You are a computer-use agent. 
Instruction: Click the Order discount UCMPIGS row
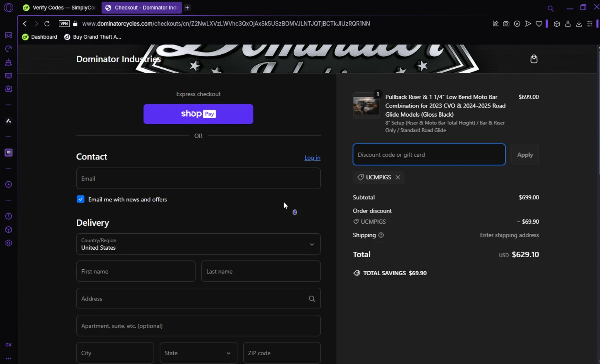(x=446, y=221)
